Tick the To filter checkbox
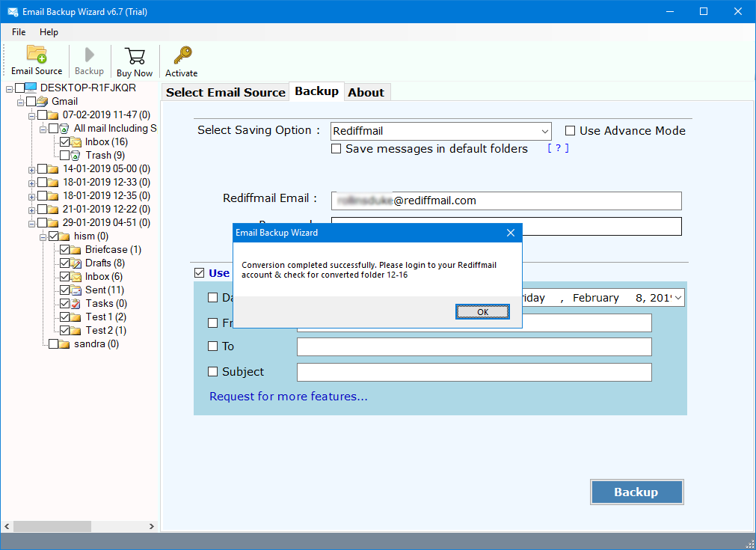 [x=212, y=346]
